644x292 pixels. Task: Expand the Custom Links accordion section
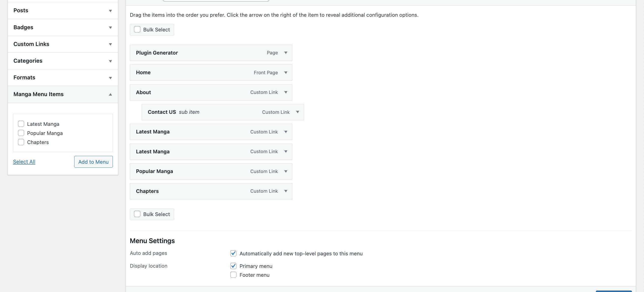pyautogui.click(x=62, y=44)
